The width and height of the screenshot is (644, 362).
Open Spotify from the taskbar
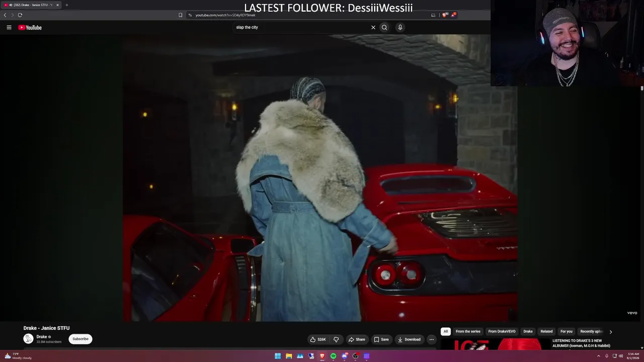pos(333,356)
